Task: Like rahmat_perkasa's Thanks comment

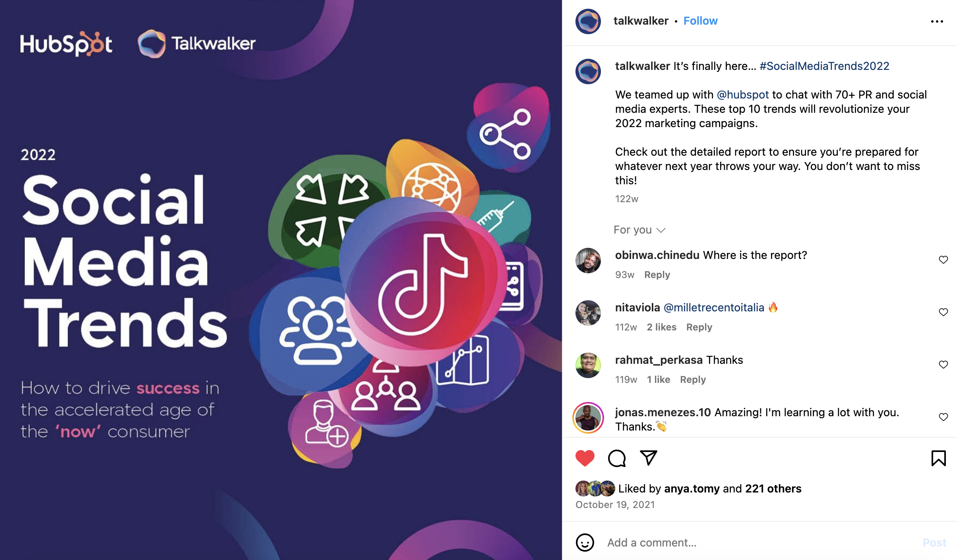Action: [x=943, y=365]
